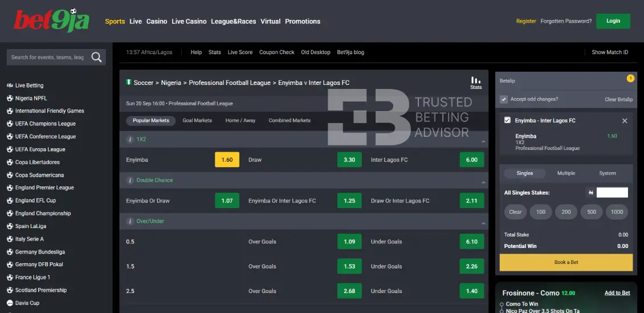Click the Live Betting sidebar icon
The image size is (644, 313).
point(10,86)
